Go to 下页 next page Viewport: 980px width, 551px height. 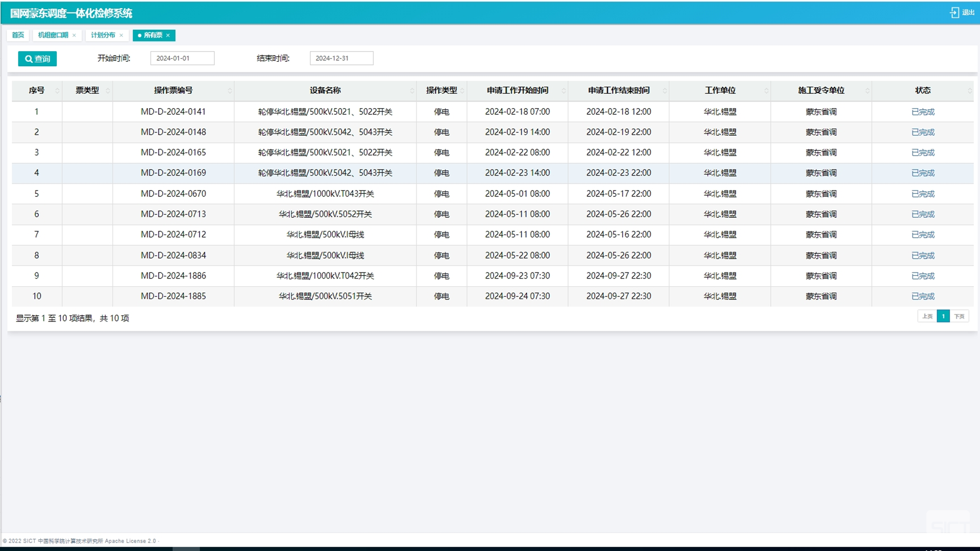(x=959, y=316)
